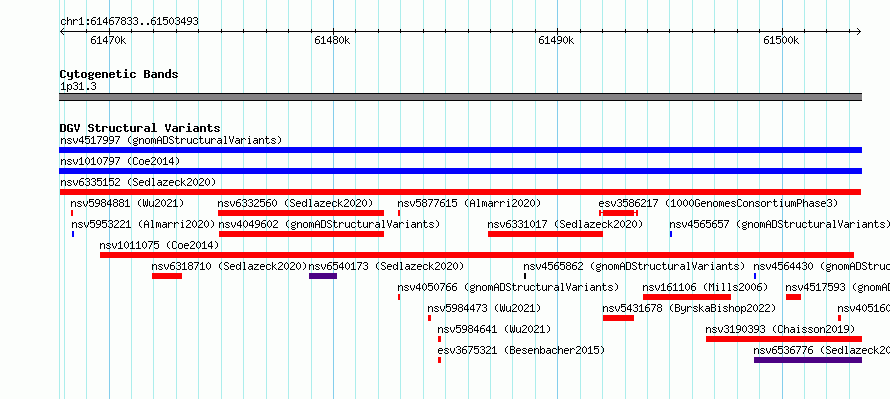
Task: Click the chr1:61467833..61503493 region label
Action: (129, 22)
